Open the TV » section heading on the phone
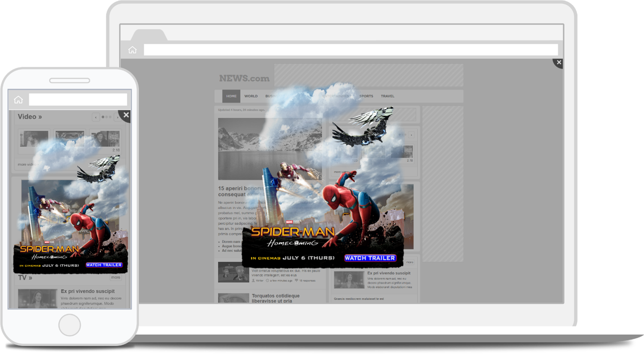The image size is (644, 354). pos(25,278)
